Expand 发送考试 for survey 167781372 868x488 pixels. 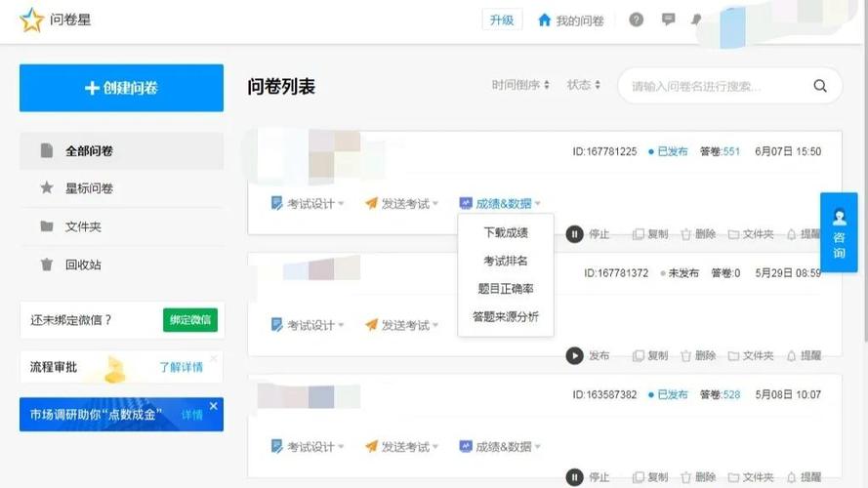[x=401, y=325]
